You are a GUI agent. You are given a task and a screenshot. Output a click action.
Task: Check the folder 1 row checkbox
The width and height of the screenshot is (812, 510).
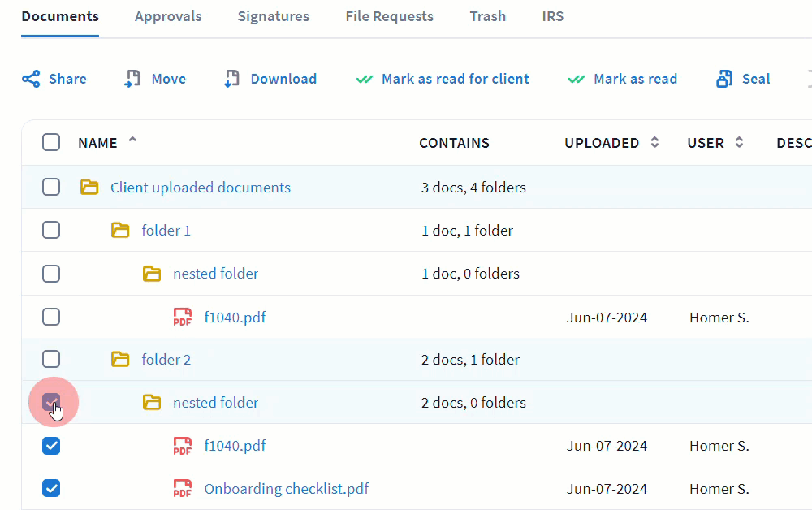(x=51, y=231)
